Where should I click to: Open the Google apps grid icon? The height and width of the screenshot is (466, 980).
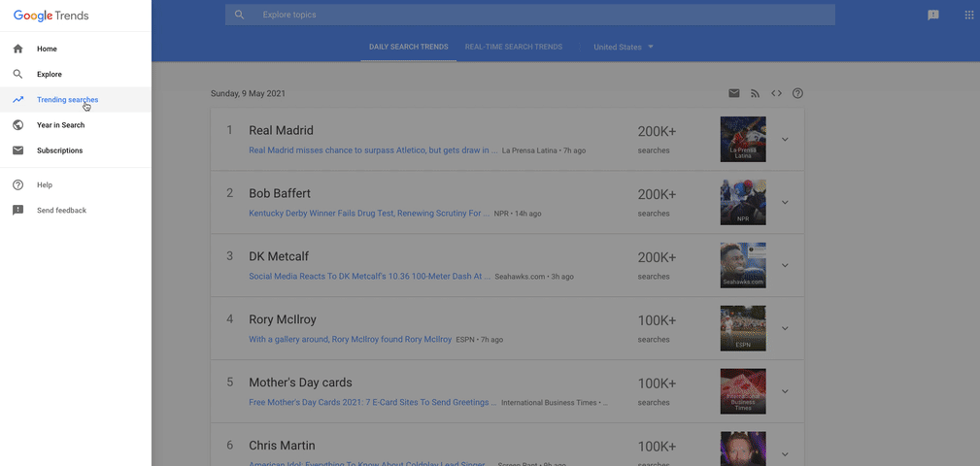968,15
